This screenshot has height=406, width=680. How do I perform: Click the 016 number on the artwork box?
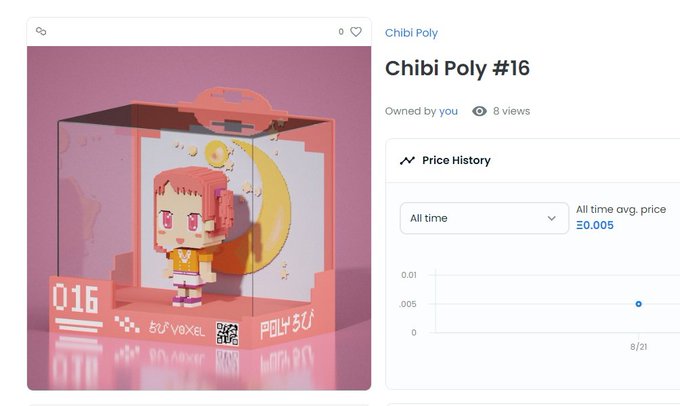pyautogui.click(x=75, y=298)
